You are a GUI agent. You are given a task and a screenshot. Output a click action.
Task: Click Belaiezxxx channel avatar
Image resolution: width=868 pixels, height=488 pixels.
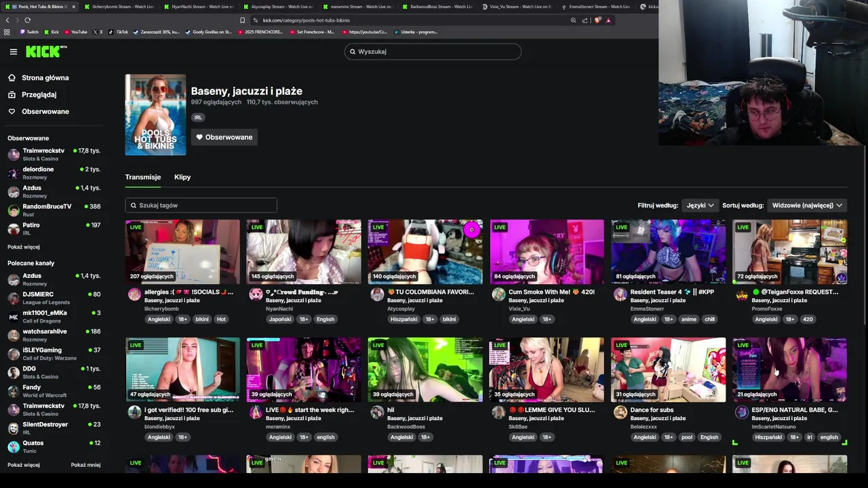(x=620, y=412)
